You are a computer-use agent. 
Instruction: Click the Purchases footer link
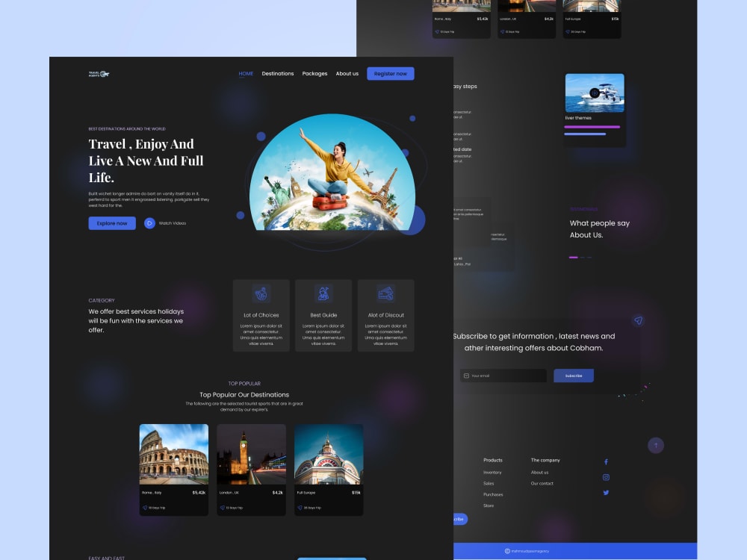(493, 494)
